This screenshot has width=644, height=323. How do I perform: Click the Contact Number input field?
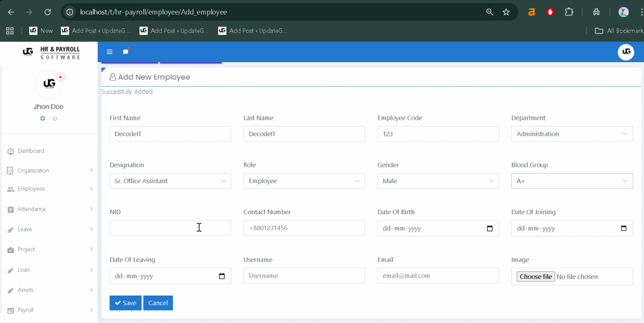click(304, 228)
